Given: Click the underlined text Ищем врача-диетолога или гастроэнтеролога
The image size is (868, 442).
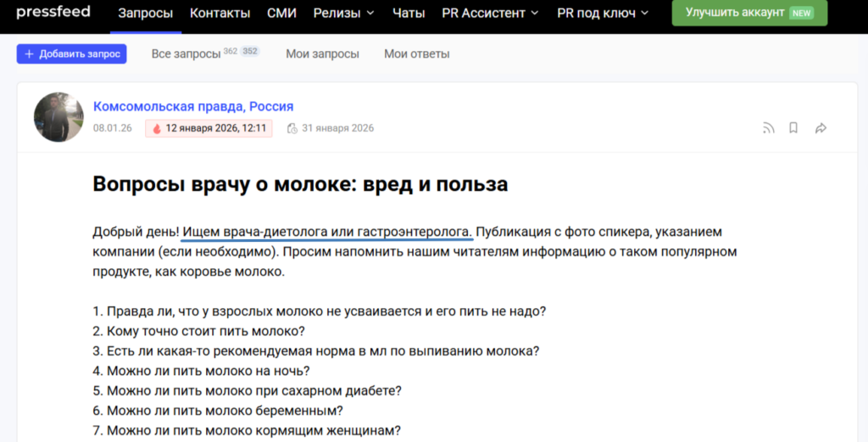Looking at the screenshot, I should (328, 232).
